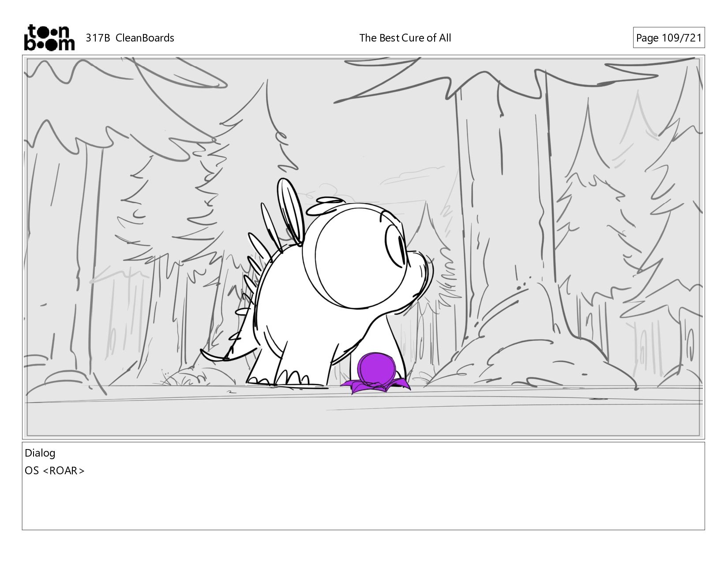Click the 'OS <ROAR>' dialog line
This screenshot has height=563, width=728.
(x=55, y=471)
